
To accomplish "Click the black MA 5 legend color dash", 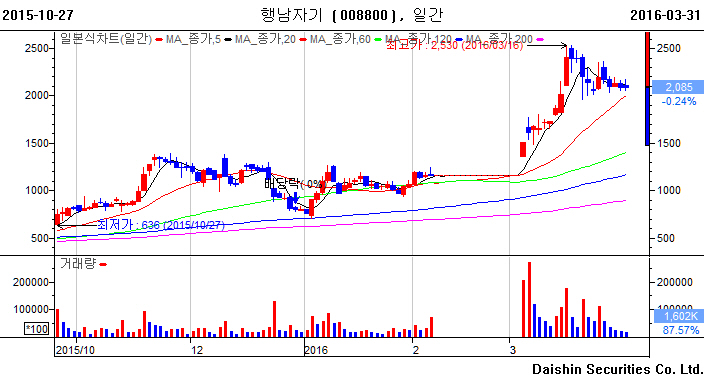I will click(x=228, y=40).
